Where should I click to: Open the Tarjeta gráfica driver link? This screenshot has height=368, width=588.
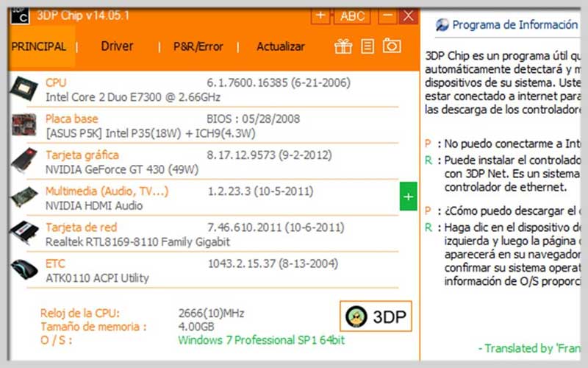(x=82, y=155)
